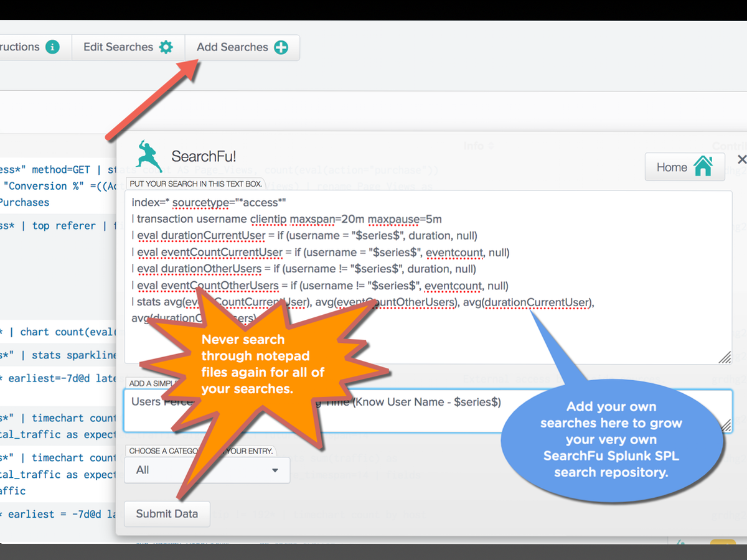Click the Add Searches button
747x560 pixels.
click(x=242, y=47)
